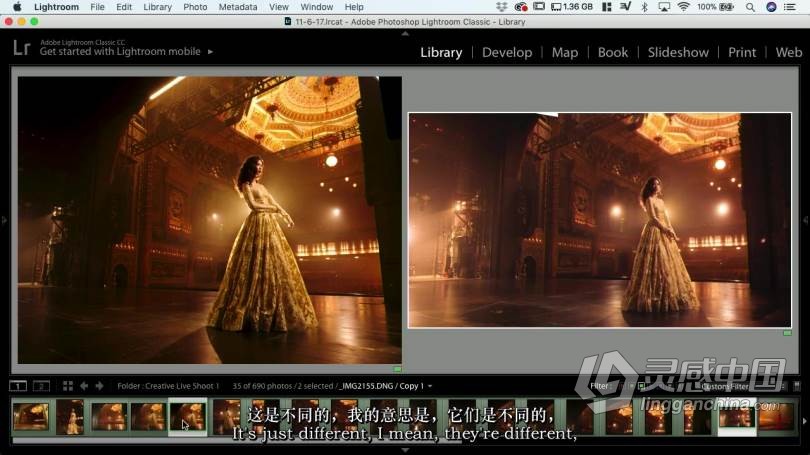Open Siri from menu bar
This screenshot has width=810, height=455.
point(771,7)
